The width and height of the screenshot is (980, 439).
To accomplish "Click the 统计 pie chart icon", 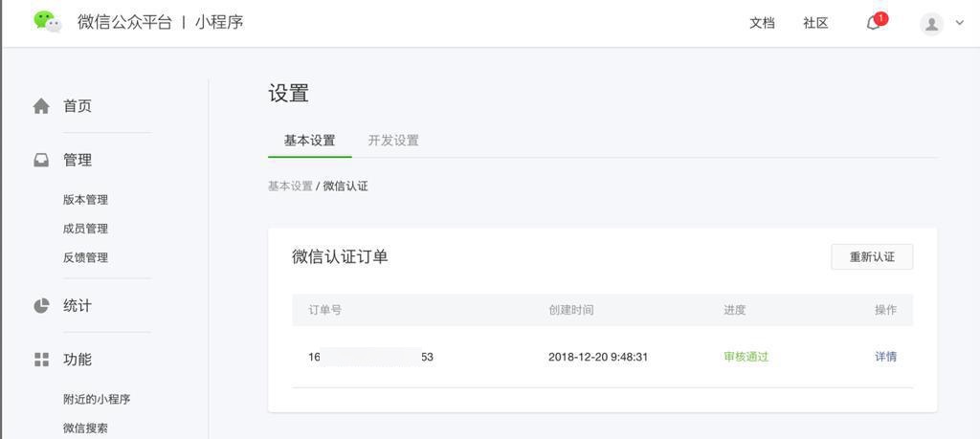I will (41, 306).
